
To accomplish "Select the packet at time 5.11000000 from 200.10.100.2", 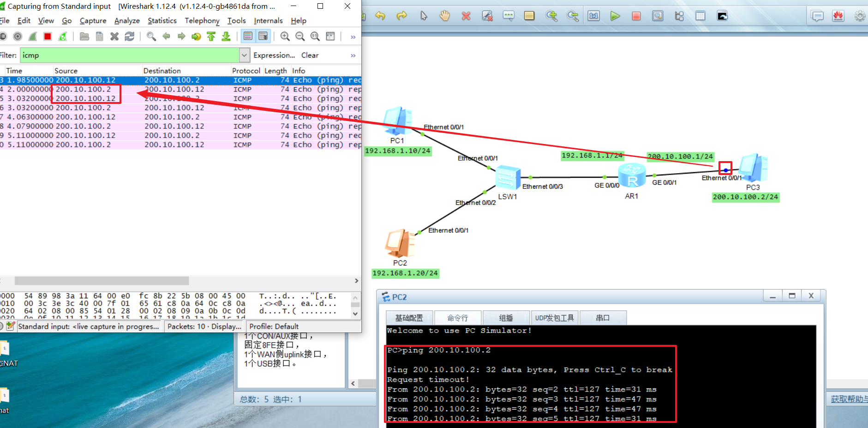I will [x=180, y=145].
